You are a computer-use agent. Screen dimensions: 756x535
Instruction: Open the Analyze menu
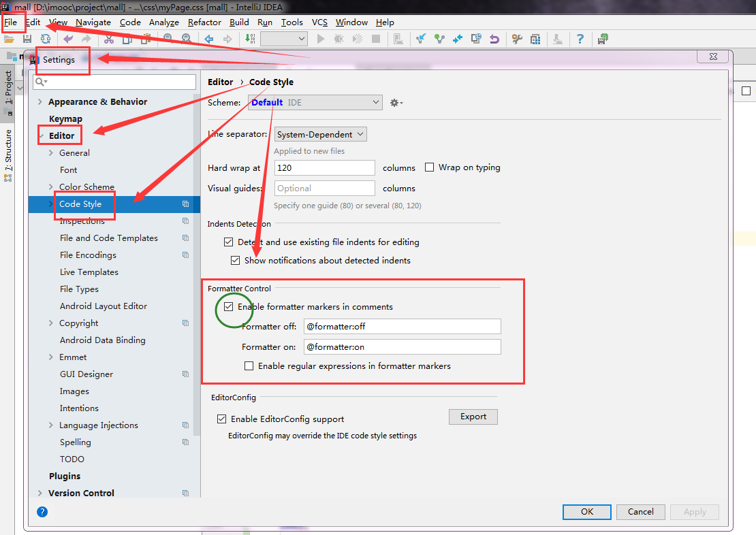pos(164,22)
